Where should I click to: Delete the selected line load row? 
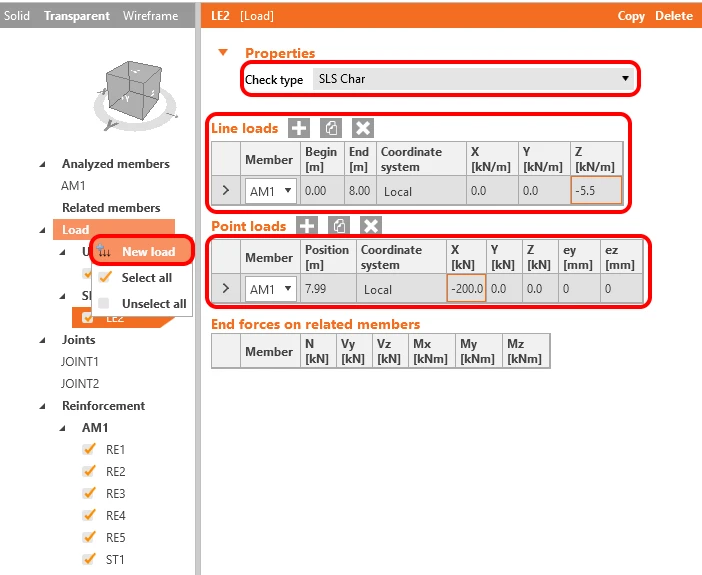click(363, 129)
